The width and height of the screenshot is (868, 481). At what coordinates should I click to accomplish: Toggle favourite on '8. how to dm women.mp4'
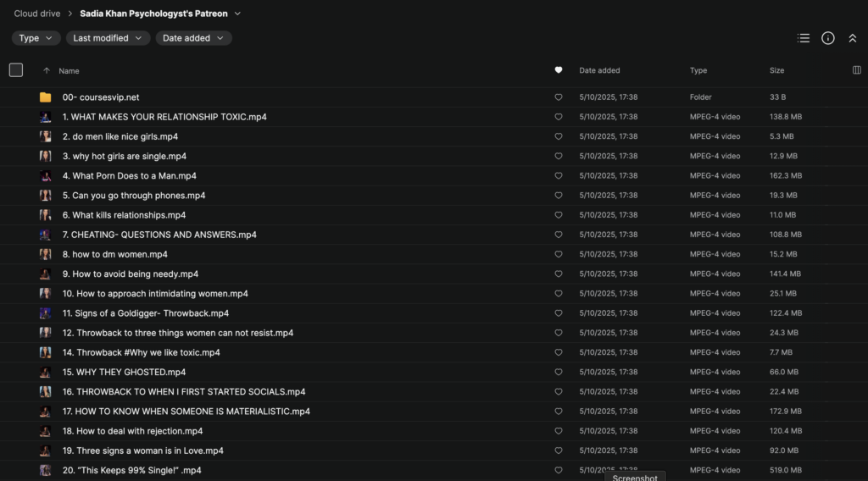pyautogui.click(x=558, y=255)
